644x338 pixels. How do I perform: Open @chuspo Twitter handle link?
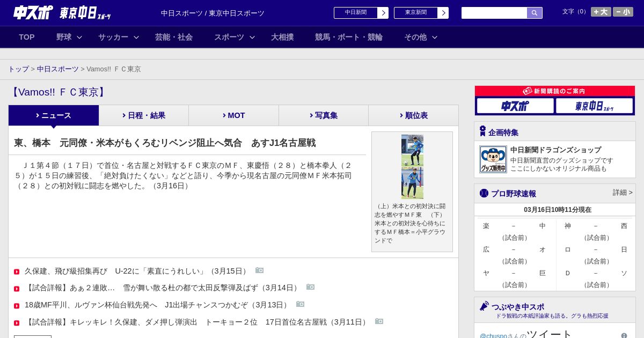pyautogui.click(x=493, y=336)
